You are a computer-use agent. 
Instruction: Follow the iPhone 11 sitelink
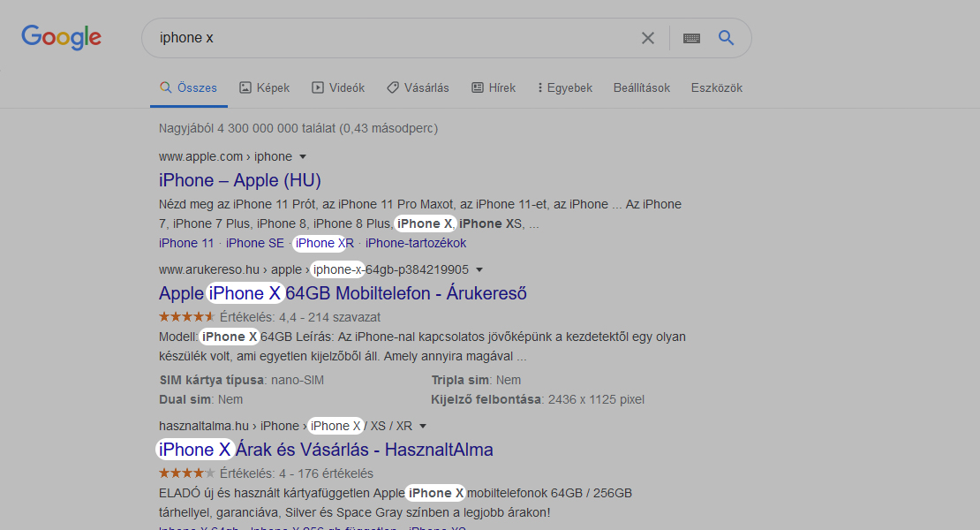[x=186, y=243]
